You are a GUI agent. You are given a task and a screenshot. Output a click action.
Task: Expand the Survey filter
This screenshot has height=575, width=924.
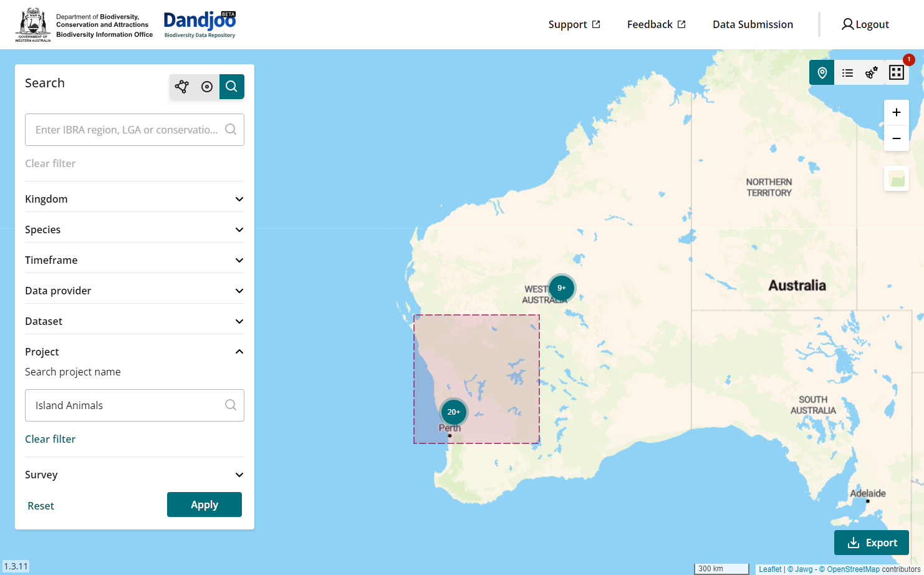[135, 475]
